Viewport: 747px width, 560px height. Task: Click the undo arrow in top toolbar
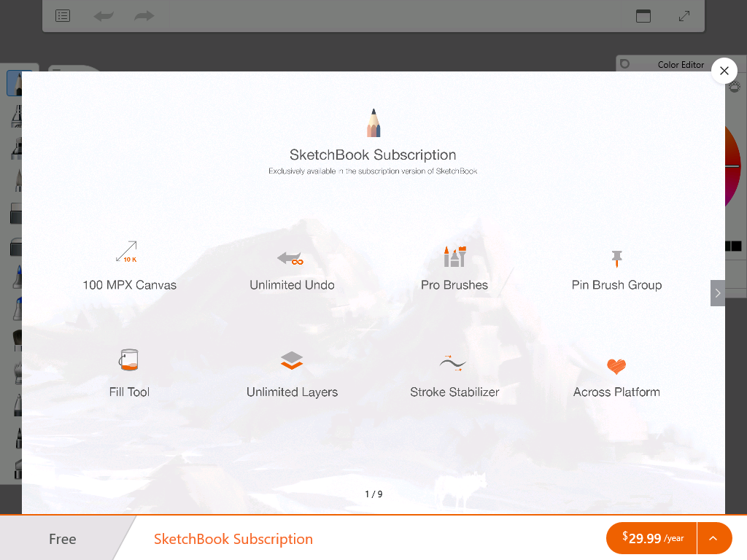click(104, 16)
